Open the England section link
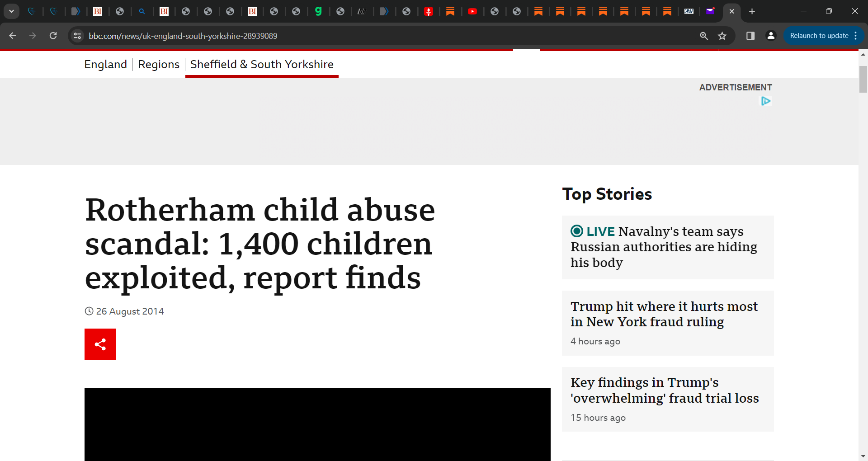The height and width of the screenshot is (461, 868). click(x=105, y=65)
